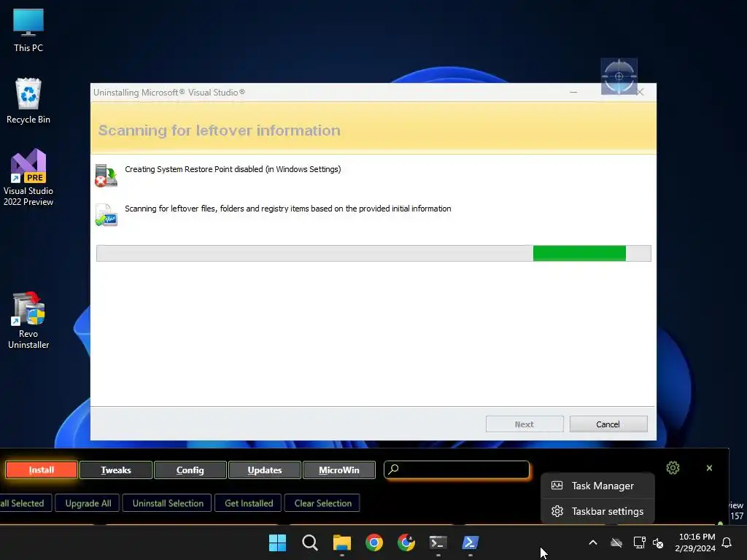Viewport: 747px width, 560px height.
Task: Minimize the Uninstalling Visual Studio window
Action: click(573, 93)
